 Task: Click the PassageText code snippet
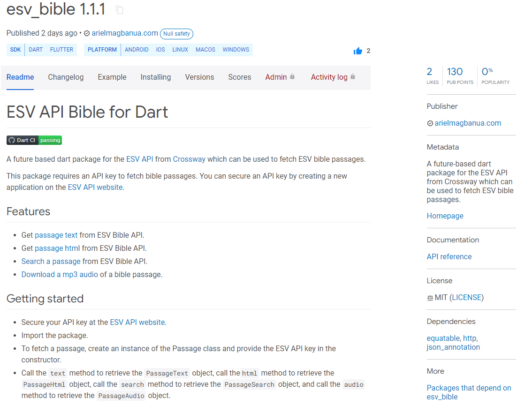pos(167,374)
